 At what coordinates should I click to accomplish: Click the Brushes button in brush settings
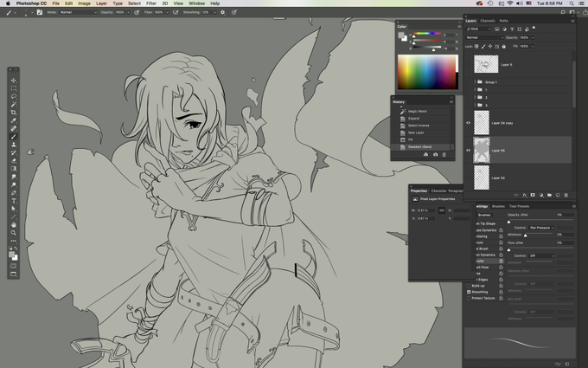tap(484, 215)
